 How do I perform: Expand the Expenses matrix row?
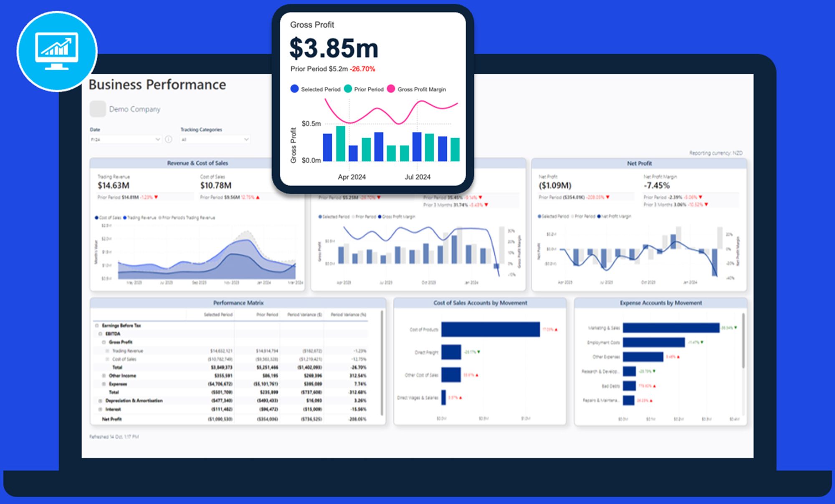pos(104,384)
